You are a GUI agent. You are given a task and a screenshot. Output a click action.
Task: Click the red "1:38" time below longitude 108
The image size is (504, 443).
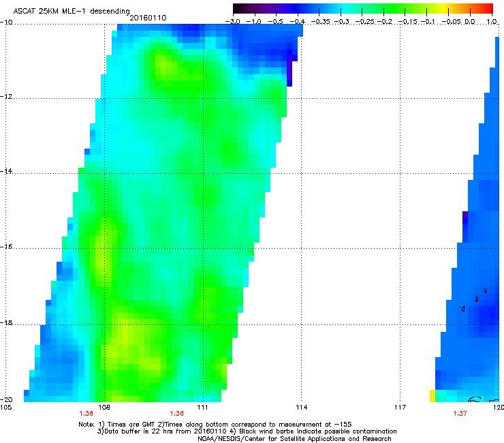86,414
